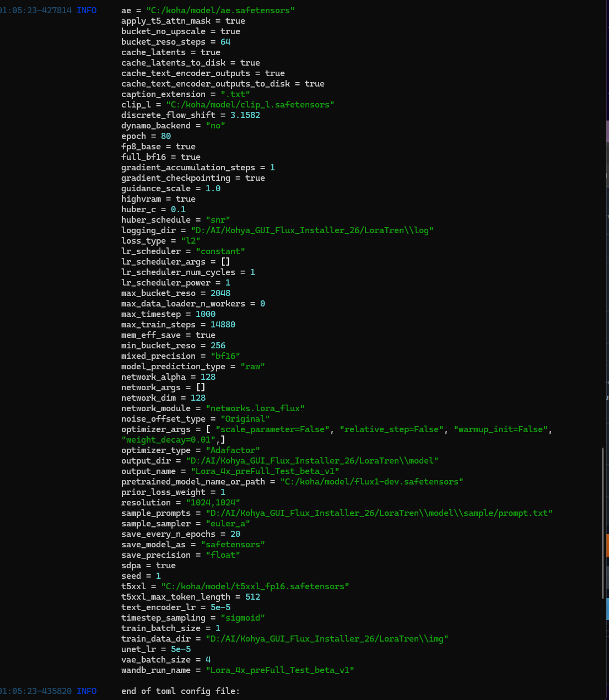The image size is (609, 700).
Task: Select the sample_sampler value "euler_a"
Action: [228, 524]
